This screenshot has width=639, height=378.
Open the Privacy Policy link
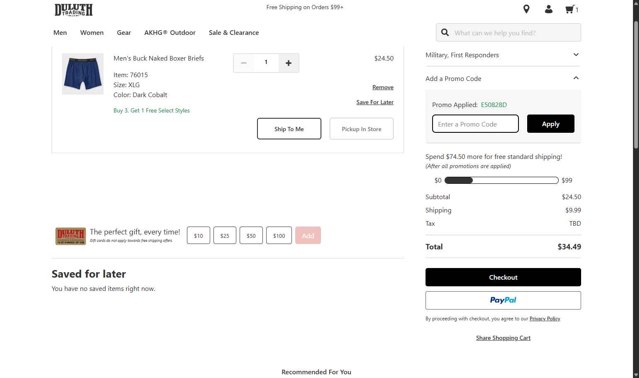(x=544, y=319)
